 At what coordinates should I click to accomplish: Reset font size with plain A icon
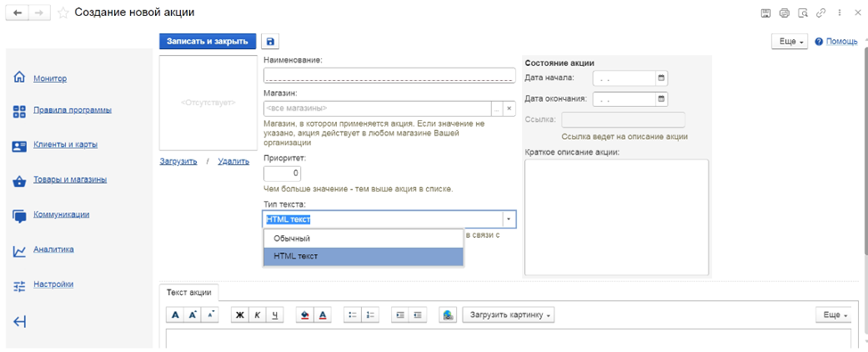[175, 315]
